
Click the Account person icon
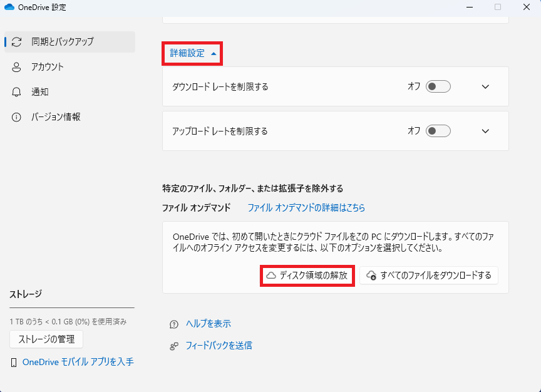17,67
